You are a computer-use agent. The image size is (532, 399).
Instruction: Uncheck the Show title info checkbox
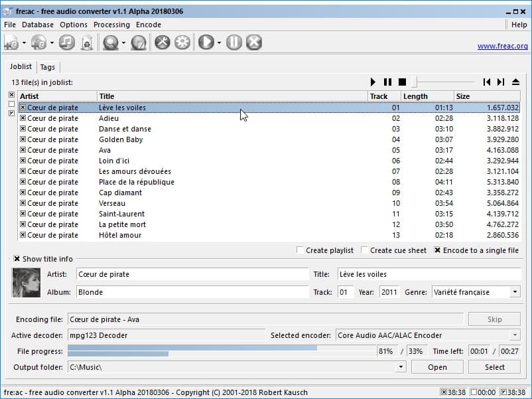pos(17,259)
